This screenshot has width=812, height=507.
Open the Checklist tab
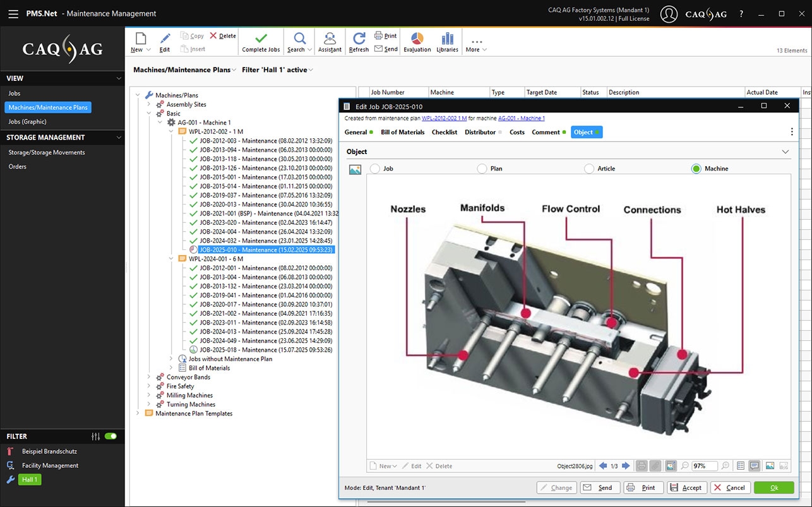coord(444,132)
